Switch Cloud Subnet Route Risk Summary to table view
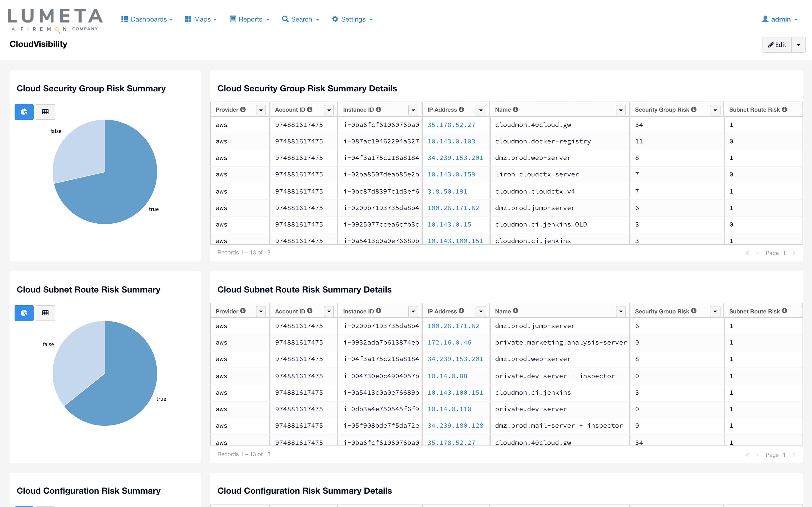812x507 pixels. click(x=45, y=313)
